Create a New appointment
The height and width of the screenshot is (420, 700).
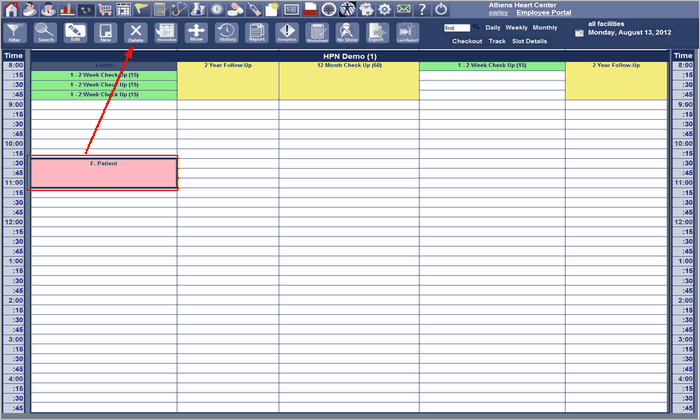pyautogui.click(x=105, y=32)
